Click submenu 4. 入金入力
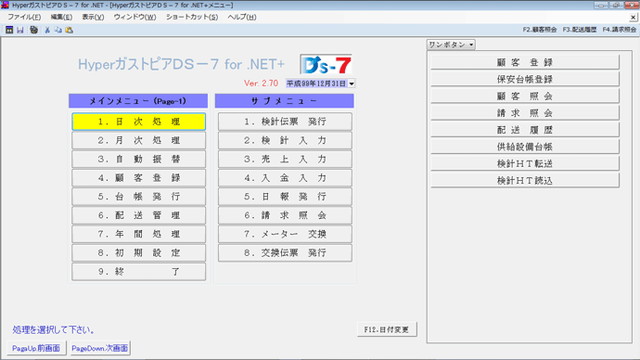This screenshot has width=640, height=360. 285,178
